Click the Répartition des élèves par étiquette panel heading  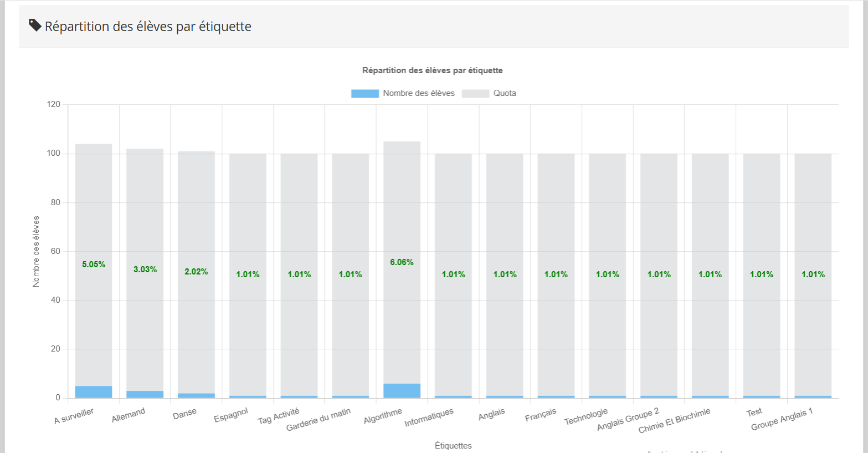click(148, 27)
